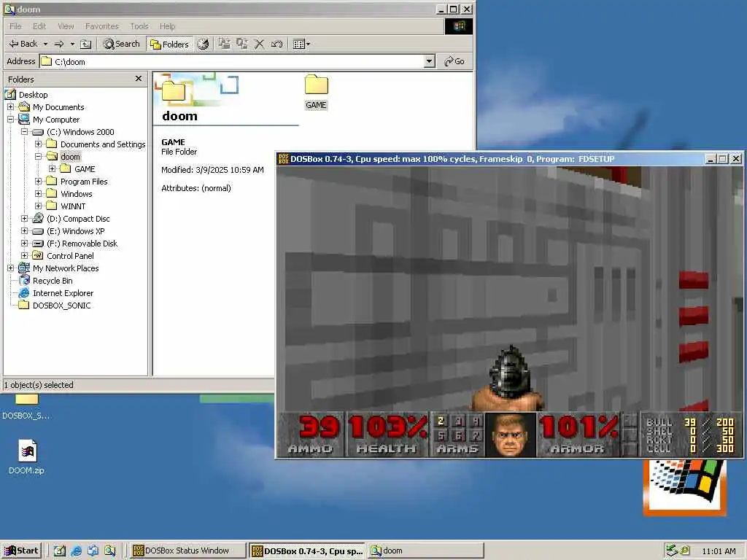The width and height of the screenshot is (747, 560).
Task: Click the History icon in Explorer toolbar
Action: tap(204, 44)
